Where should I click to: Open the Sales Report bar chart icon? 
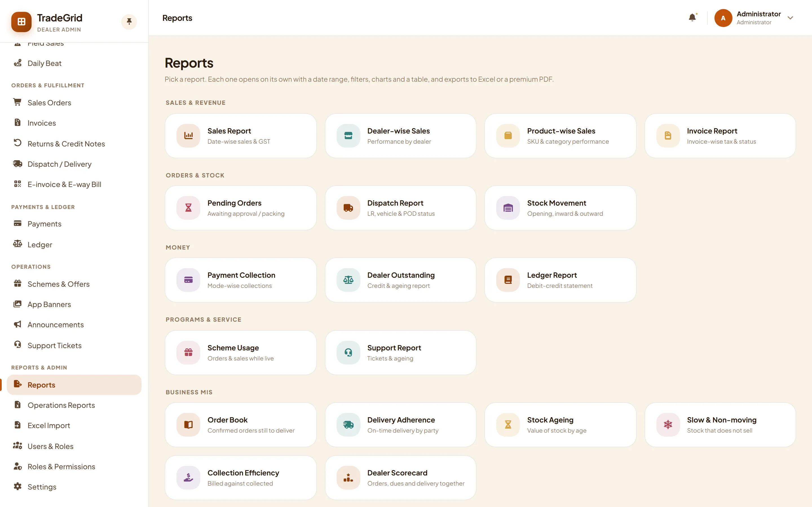[189, 135]
